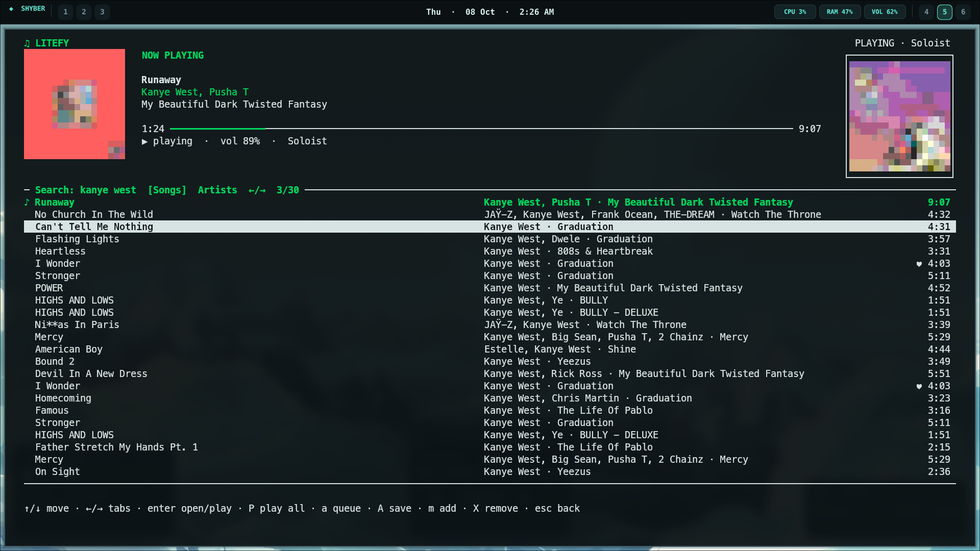The height and width of the screenshot is (551, 980).
Task: Click the 'esc back' hint
Action: 557,509
